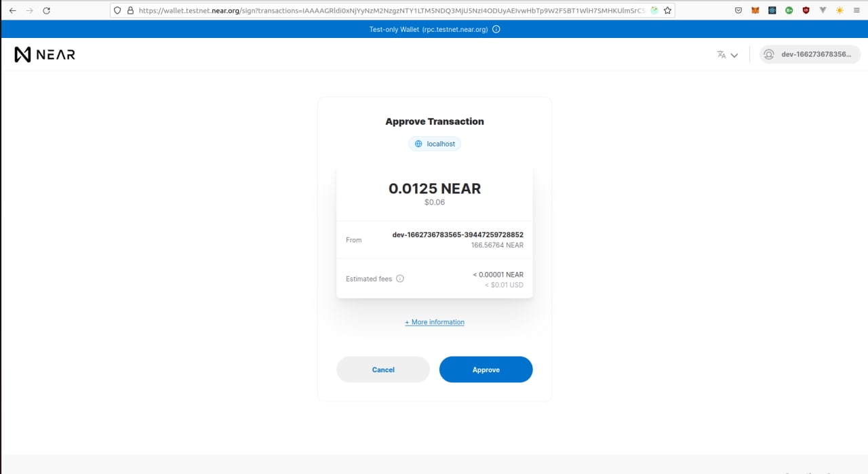This screenshot has height=474, width=868.
Task: Reload the current page
Action: [x=46, y=11]
